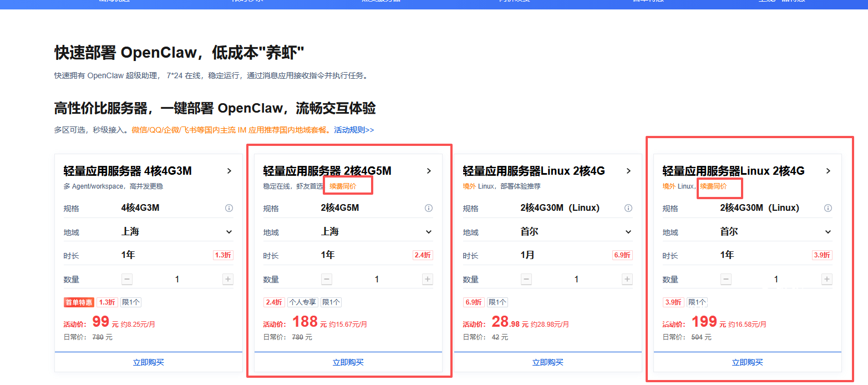Open the 轻量应用服务器 4核4G3M title arrow
Viewport: 868px width, 385px height.
tap(229, 171)
